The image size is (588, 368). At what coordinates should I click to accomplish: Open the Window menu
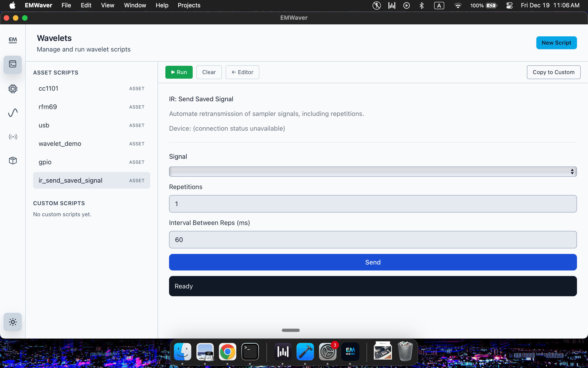[135, 5]
